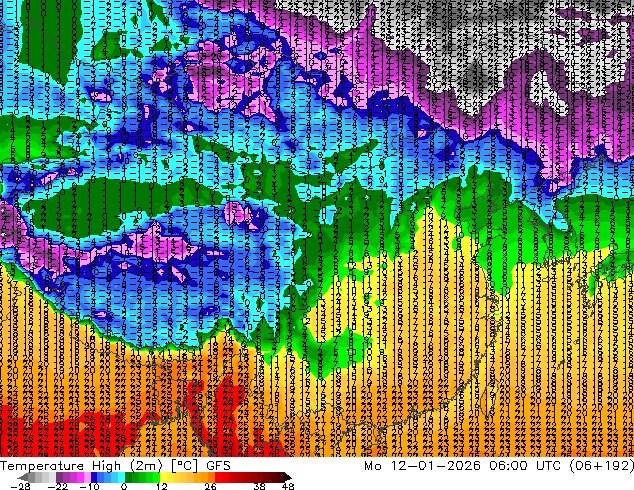Click the '-10' legend scale label
The image size is (634, 490).
(x=89, y=486)
